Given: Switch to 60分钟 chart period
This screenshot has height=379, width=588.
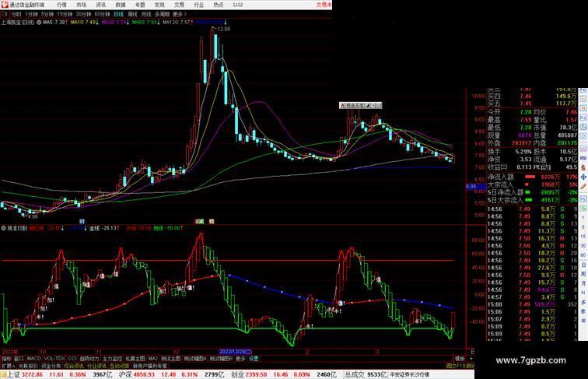Looking at the screenshot, I should (103, 14).
